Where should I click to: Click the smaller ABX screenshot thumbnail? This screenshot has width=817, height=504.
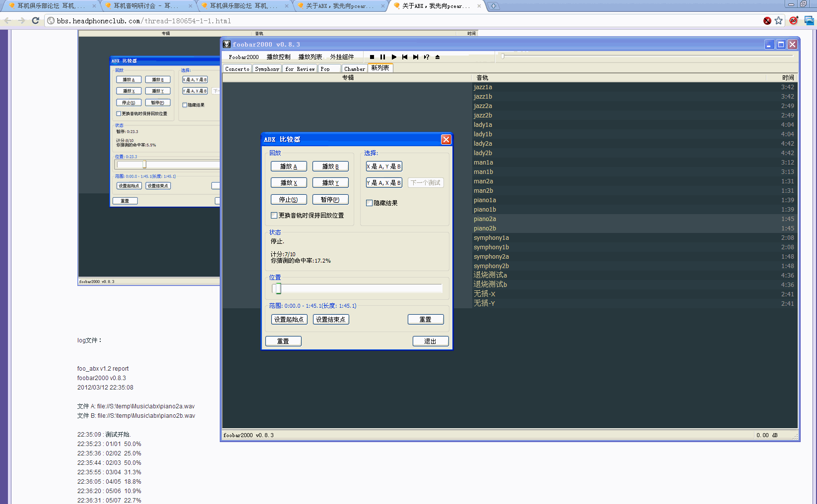point(149,158)
